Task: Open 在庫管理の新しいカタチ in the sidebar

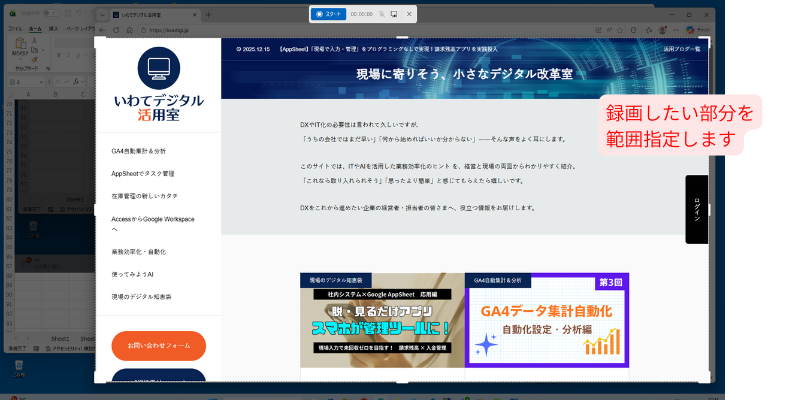Action: click(144, 196)
